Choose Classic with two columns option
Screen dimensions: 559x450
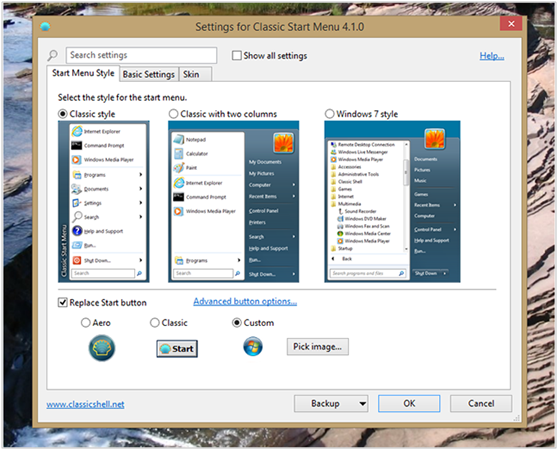173,114
